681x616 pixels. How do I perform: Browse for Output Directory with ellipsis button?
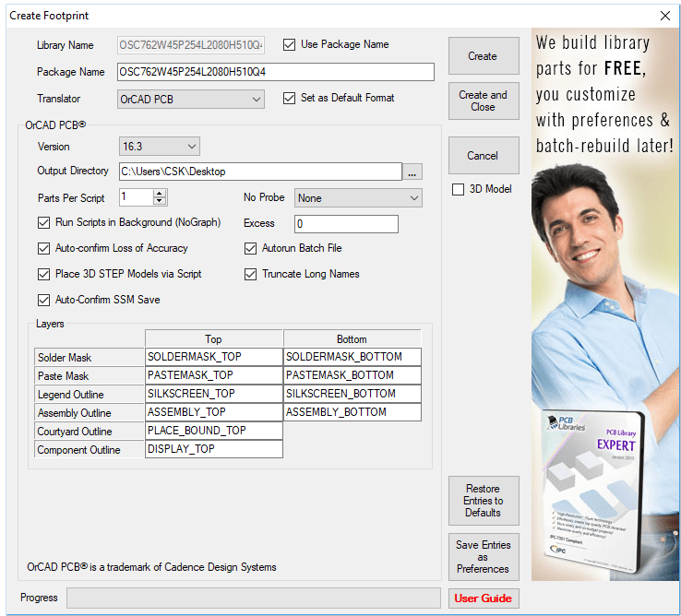pyautogui.click(x=412, y=172)
